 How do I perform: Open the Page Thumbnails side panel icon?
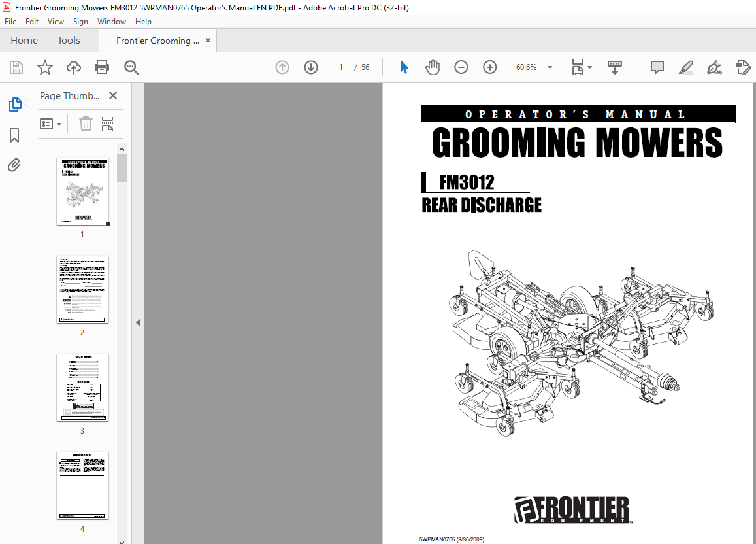coord(15,104)
